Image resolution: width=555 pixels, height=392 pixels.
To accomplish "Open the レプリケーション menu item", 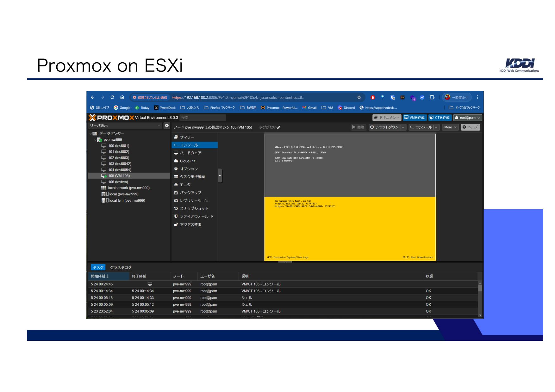I will tap(194, 201).
